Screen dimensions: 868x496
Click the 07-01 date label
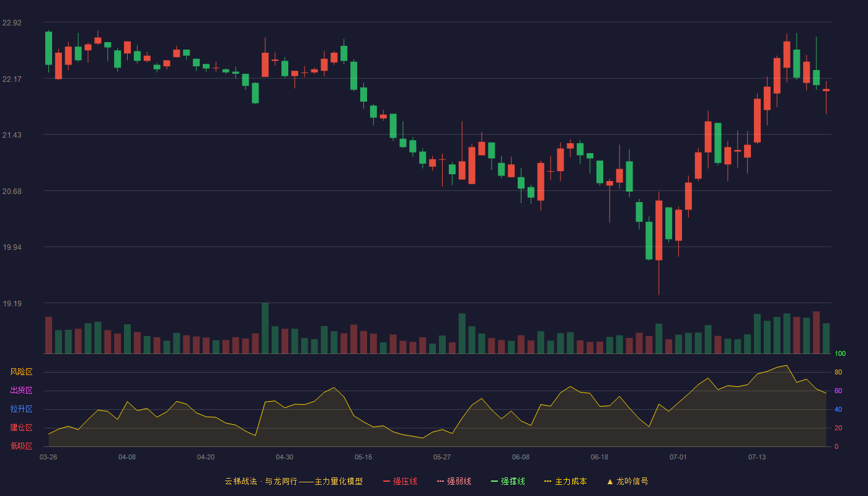(x=678, y=457)
